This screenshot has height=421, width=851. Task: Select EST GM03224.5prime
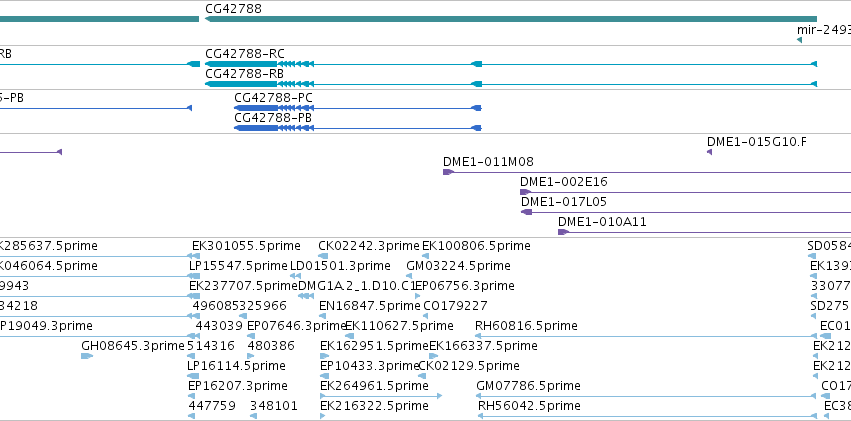click(459, 266)
